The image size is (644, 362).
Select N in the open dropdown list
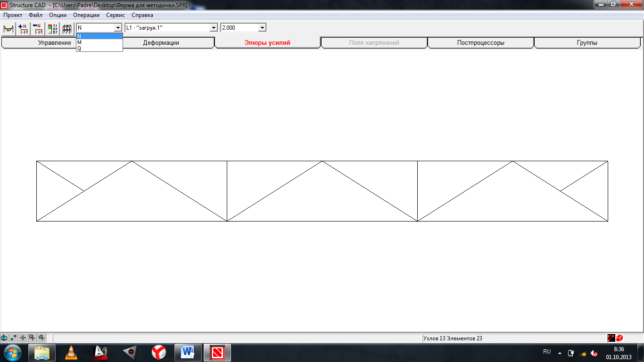click(99, 36)
